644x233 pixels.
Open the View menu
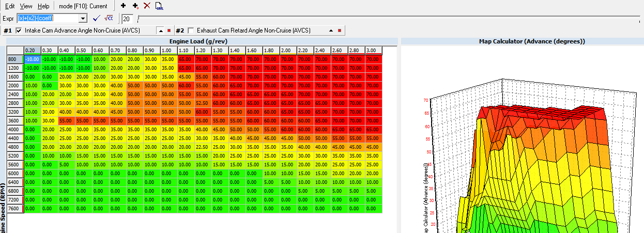26,6
